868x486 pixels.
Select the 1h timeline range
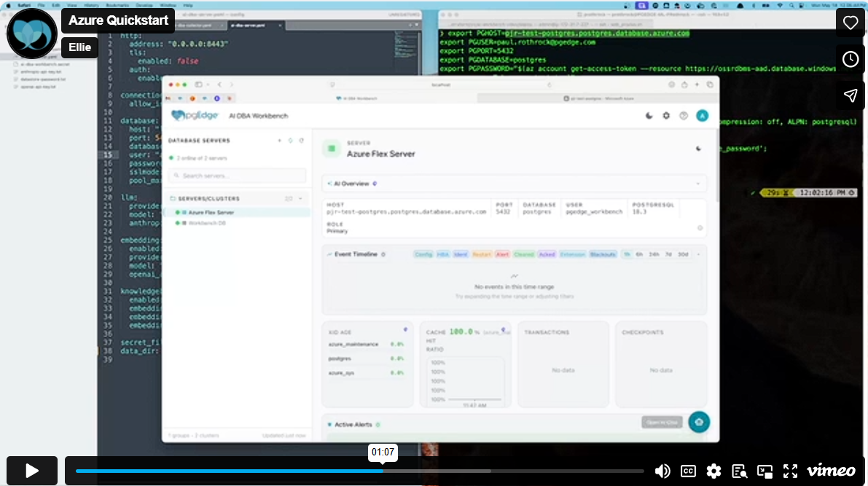pyautogui.click(x=627, y=254)
